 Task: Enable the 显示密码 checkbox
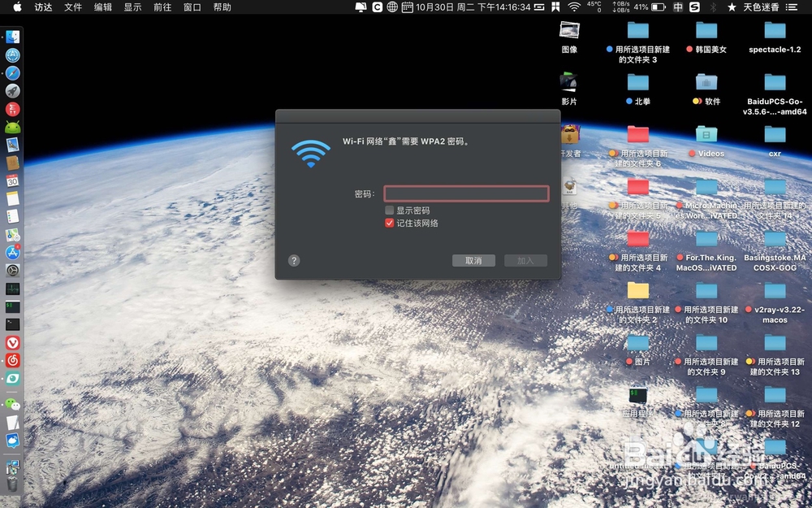pyautogui.click(x=390, y=210)
